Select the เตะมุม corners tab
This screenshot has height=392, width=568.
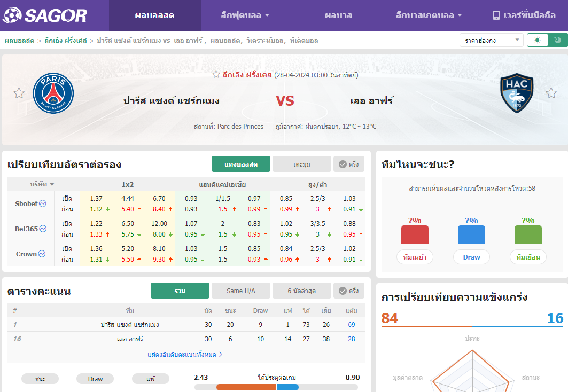tap(302, 164)
